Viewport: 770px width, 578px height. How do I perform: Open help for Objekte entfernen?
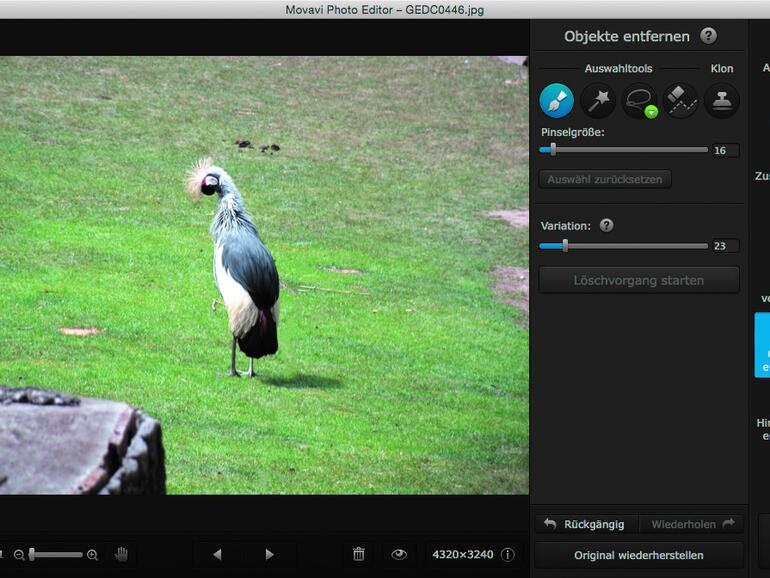(x=708, y=36)
